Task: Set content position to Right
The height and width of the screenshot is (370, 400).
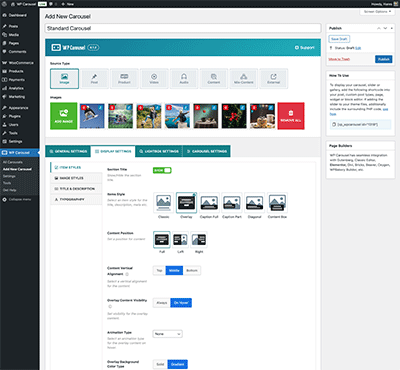Action: [199, 240]
